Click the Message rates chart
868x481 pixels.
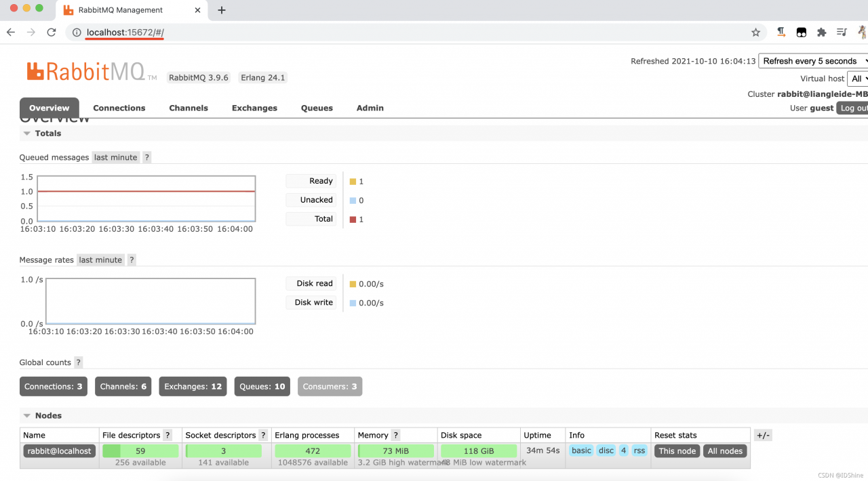pos(151,301)
